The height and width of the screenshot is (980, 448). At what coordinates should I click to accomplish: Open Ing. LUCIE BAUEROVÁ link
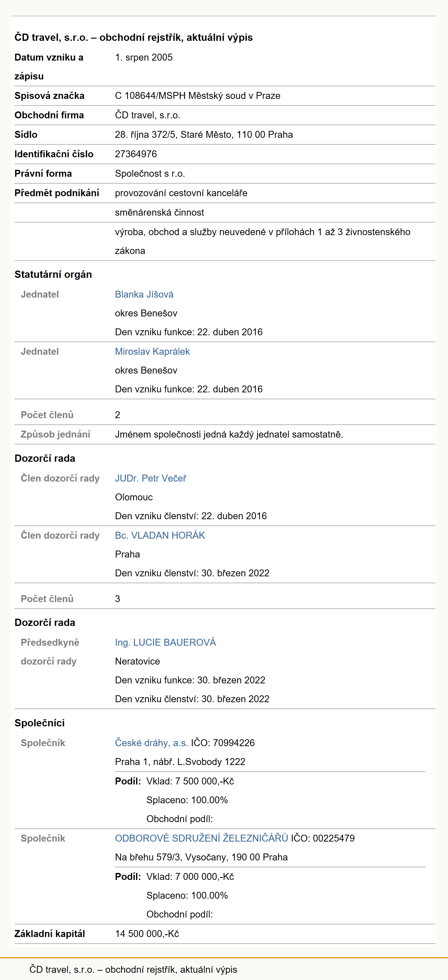(x=166, y=642)
